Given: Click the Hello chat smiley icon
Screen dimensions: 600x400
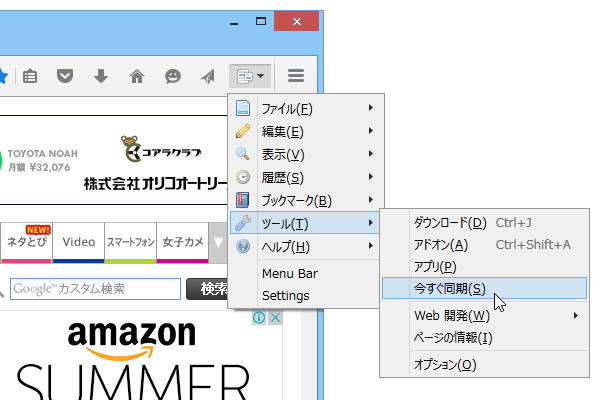Looking at the screenshot, I should coord(173,76).
